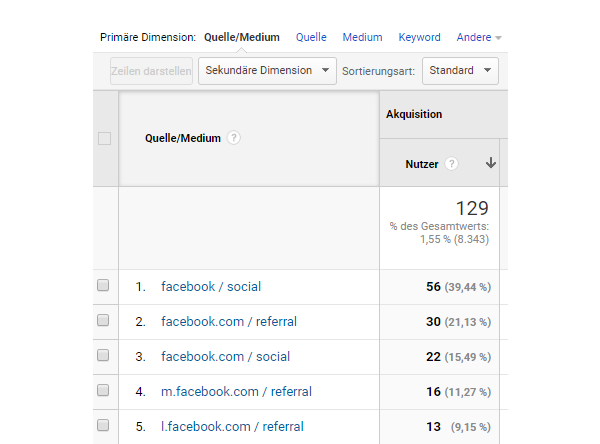Toggle the select-all checkbox in table header
This screenshot has height=444, width=600.
[x=104, y=138]
